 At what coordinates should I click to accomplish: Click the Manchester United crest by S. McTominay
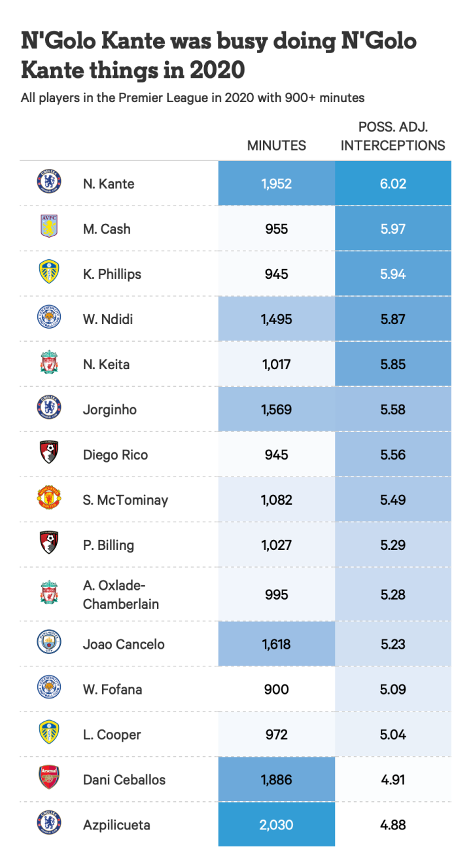click(49, 499)
